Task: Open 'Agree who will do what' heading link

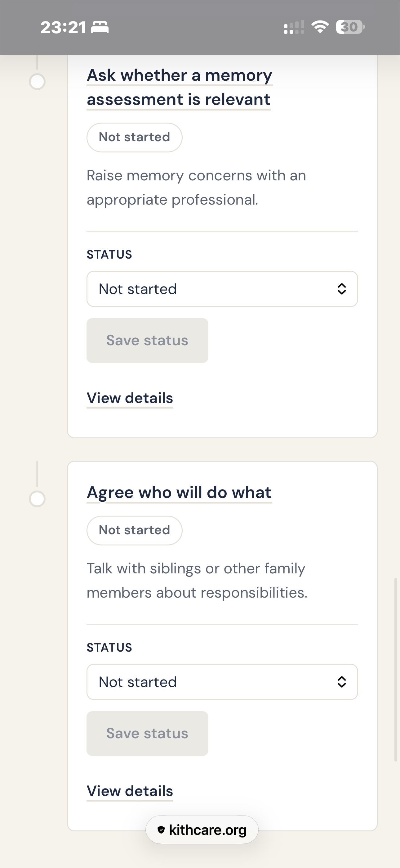Action: click(x=179, y=492)
